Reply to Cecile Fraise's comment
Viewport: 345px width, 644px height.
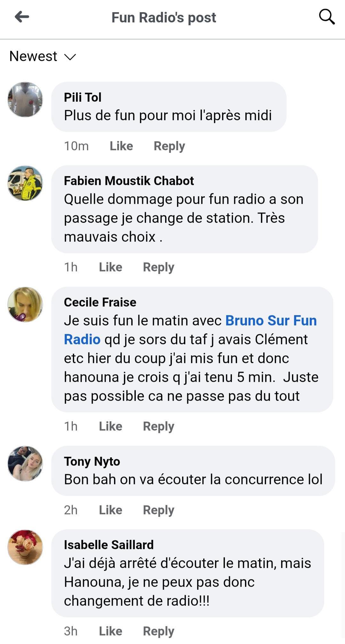pos(158,426)
